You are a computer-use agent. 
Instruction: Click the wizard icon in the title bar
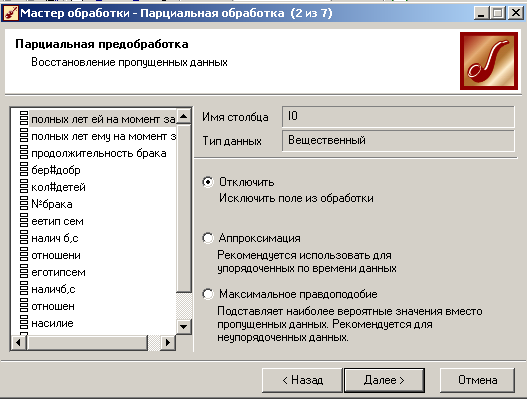(x=10, y=13)
